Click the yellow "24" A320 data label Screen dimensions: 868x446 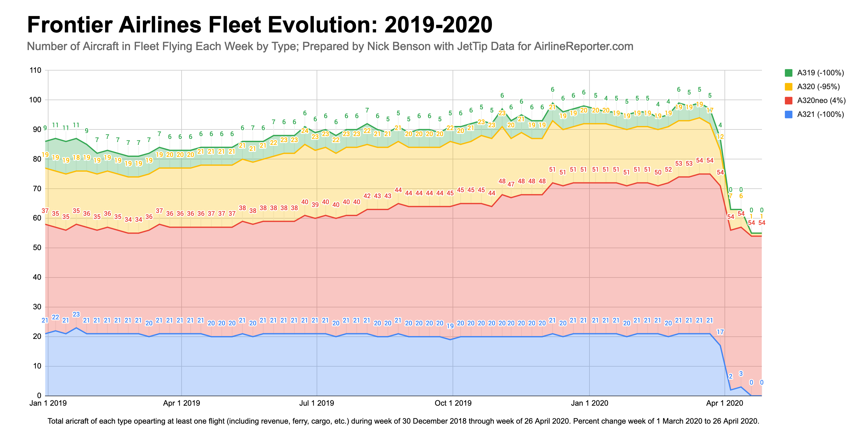coord(305,131)
